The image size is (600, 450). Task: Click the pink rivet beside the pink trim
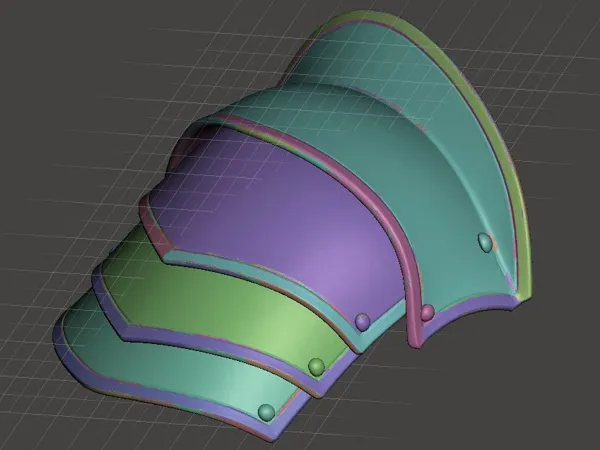point(427,313)
